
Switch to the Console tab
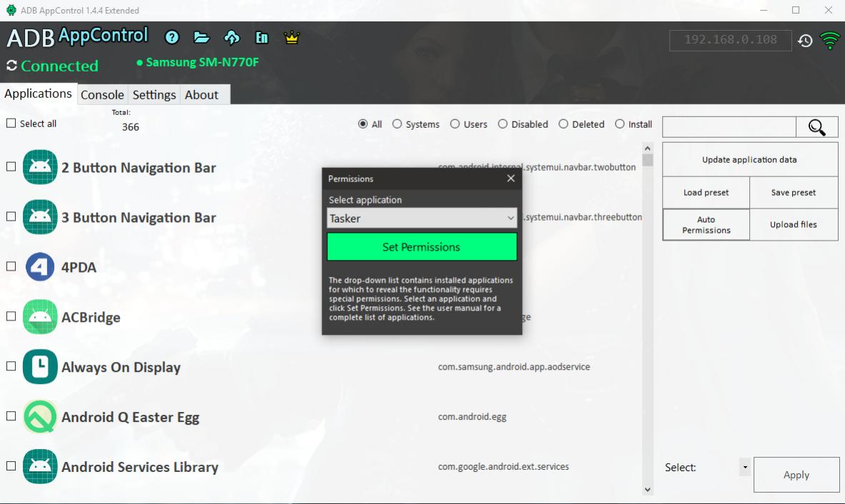point(102,95)
